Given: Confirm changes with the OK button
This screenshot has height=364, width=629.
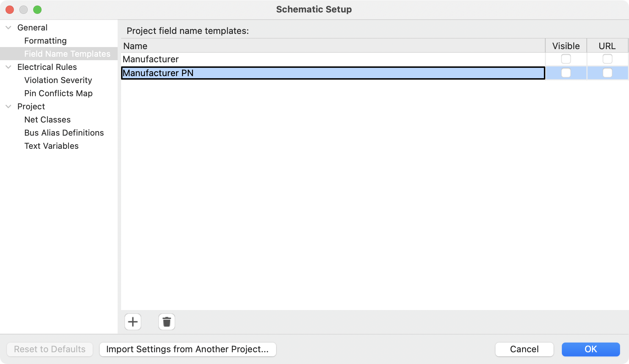Looking at the screenshot, I should pos(591,349).
